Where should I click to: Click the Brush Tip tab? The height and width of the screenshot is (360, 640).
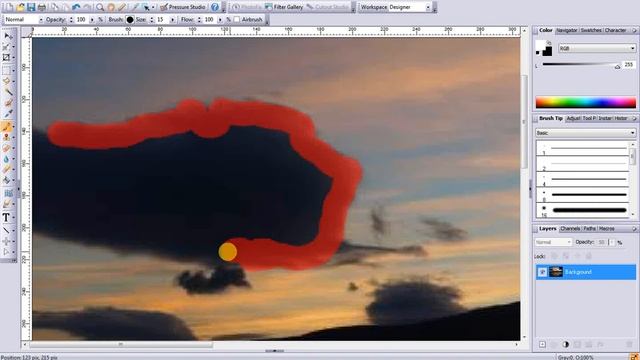[x=551, y=118]
